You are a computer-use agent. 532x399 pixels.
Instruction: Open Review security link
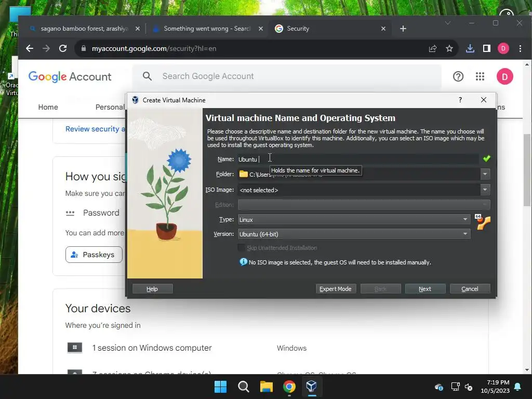click(95, 129)
